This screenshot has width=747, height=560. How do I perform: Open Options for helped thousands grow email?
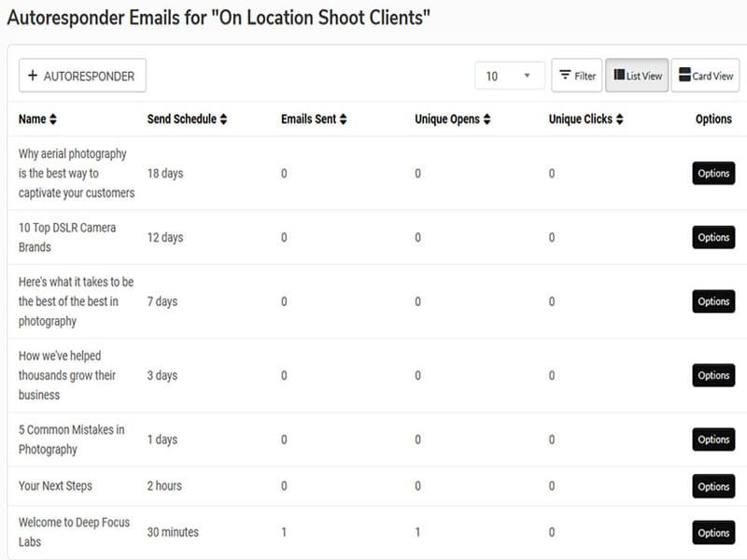pos(713,375)
